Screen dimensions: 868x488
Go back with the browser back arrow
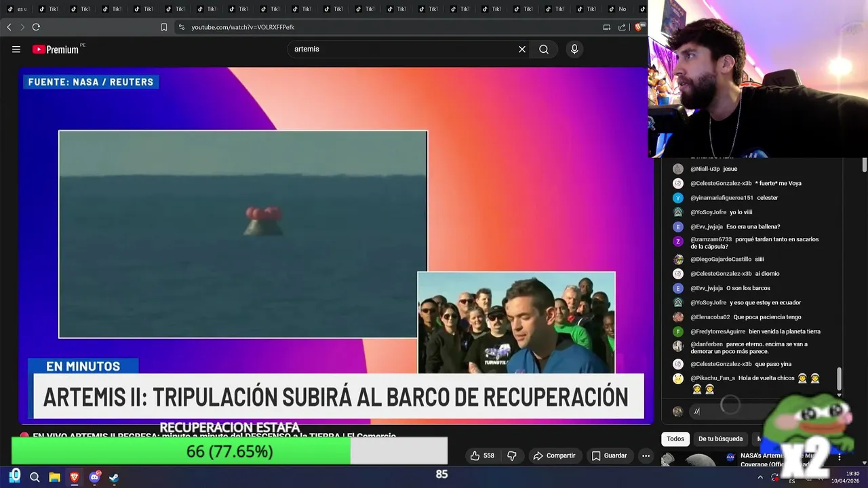[9, 27]
